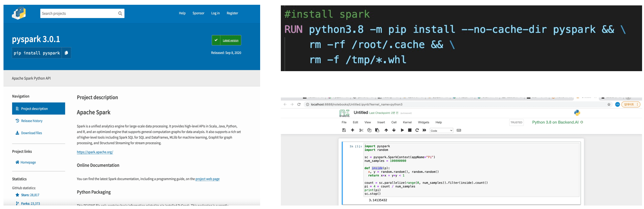The width and height of the screenshot is (644, 209).
Task: Insert a new cell with the plus icon
Action: (352, 130)
